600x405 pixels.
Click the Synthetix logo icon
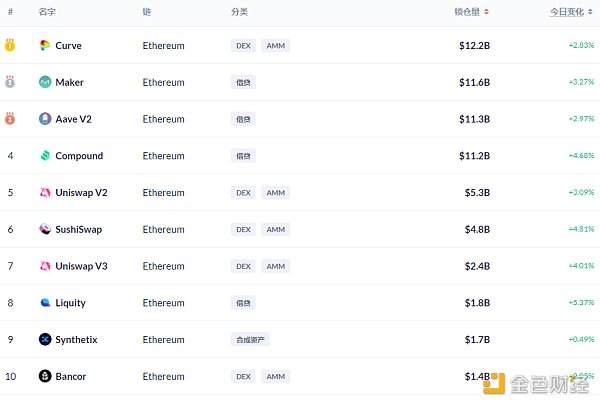(x=45, y=340)
